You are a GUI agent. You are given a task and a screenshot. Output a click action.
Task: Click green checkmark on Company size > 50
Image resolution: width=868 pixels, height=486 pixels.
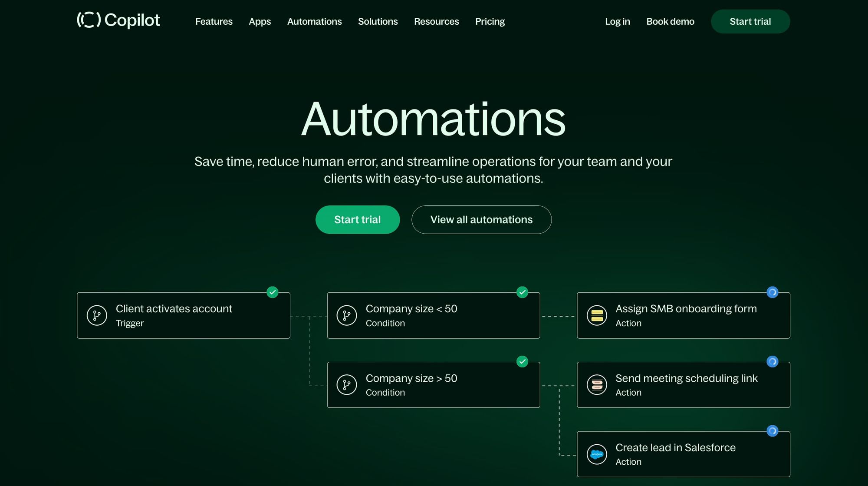click(522, 362)
